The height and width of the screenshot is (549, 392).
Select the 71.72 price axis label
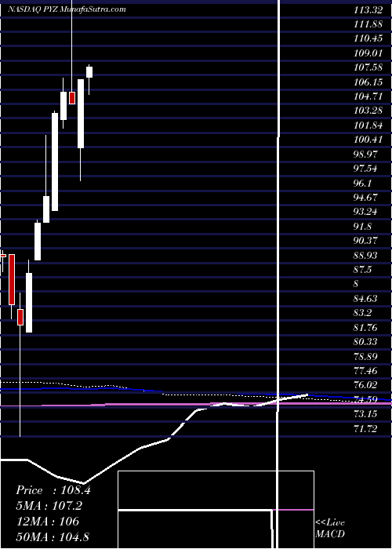[366, 428]
